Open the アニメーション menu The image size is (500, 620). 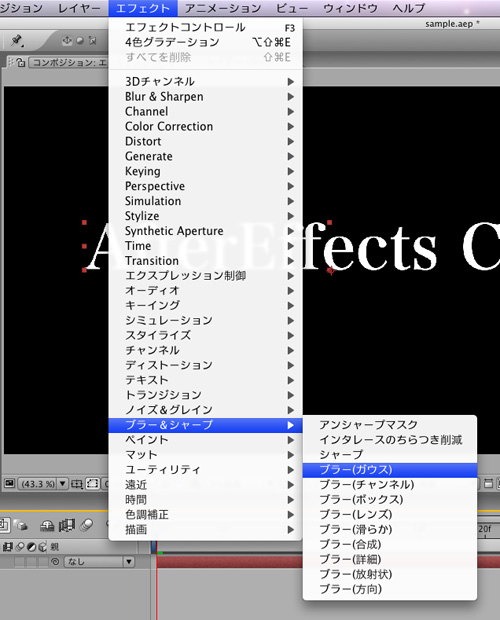point(223,8)
